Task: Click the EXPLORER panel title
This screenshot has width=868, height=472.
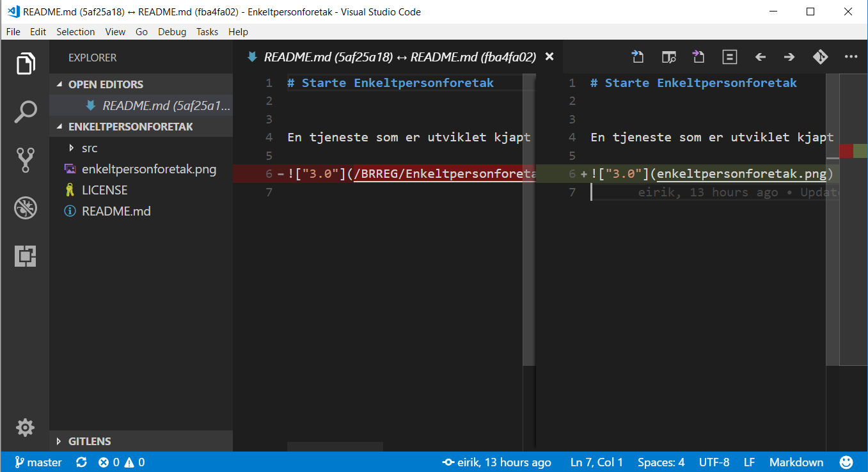Action: (93, 58)
